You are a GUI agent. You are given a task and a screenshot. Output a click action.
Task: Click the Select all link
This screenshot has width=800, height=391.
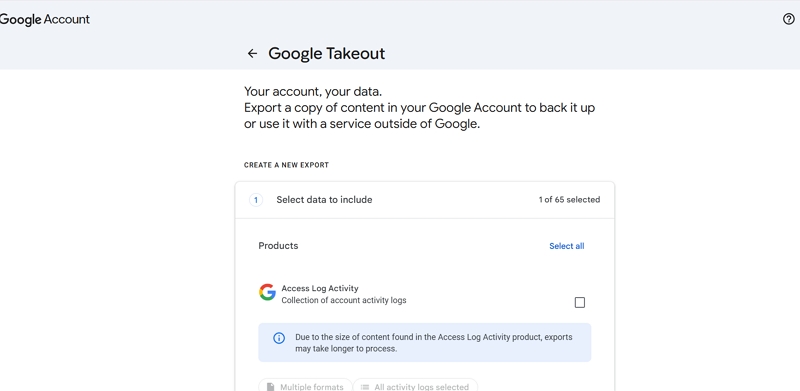[x=567, y=246]
